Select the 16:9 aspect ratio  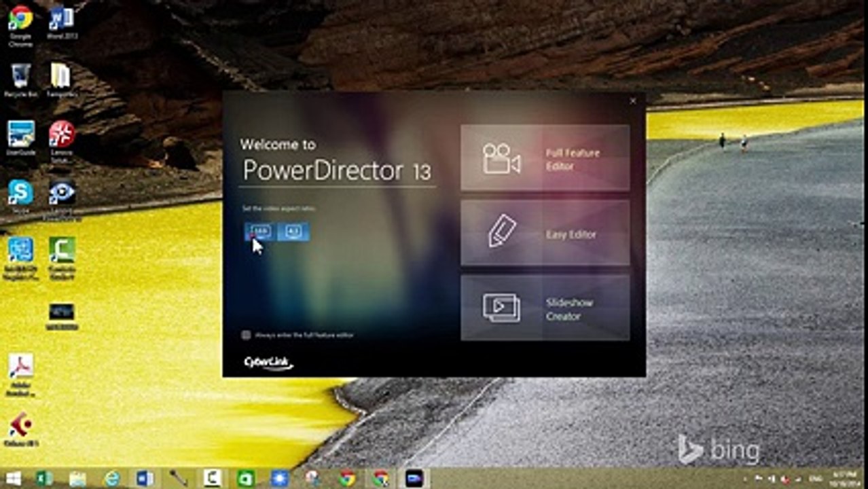click(x=261, y=232)
